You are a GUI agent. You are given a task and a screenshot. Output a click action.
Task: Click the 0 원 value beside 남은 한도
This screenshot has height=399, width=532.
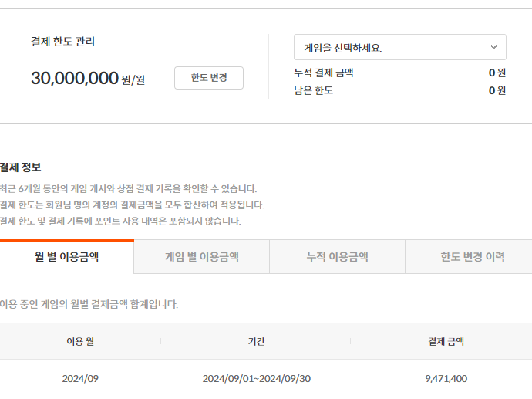tap(497, 90)
